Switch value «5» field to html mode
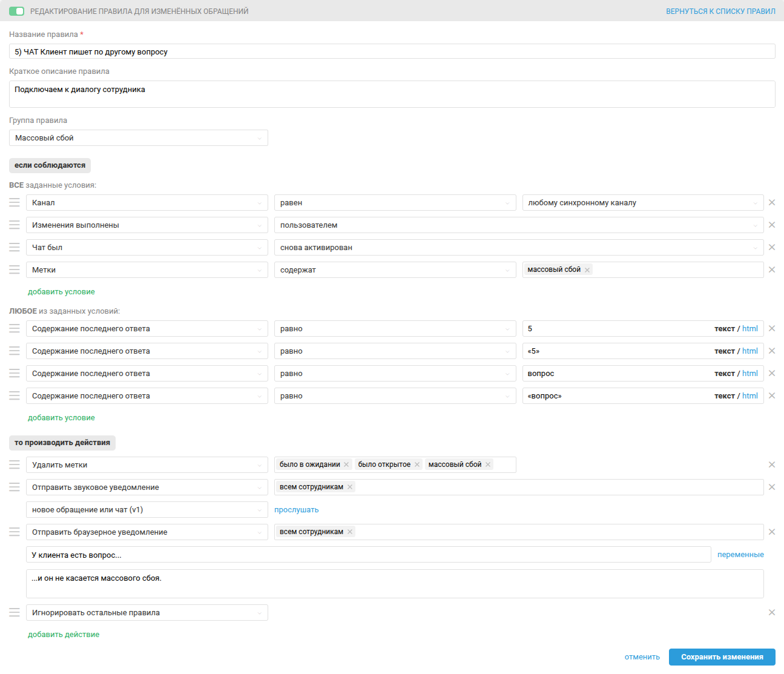The width and height of the screenshot is (784, 674). click(x=749, y=351)
